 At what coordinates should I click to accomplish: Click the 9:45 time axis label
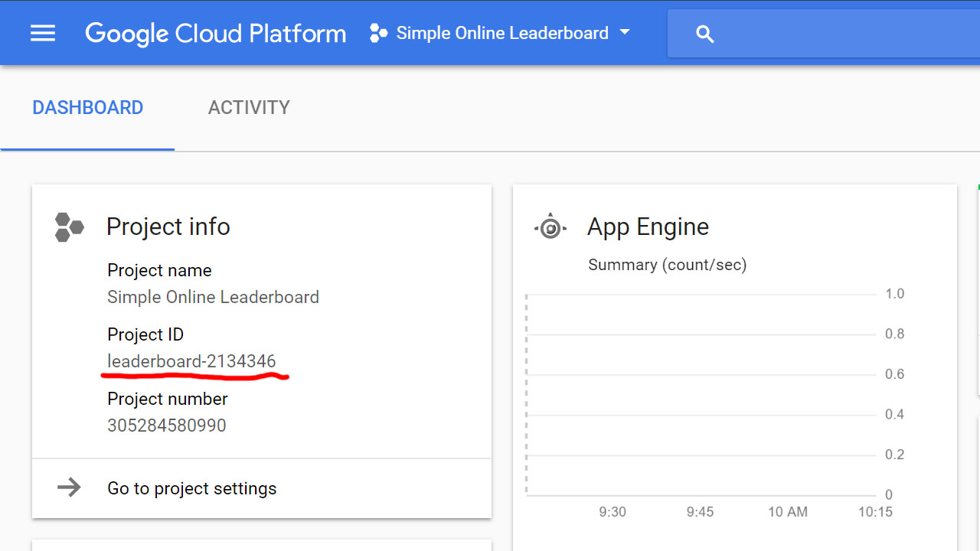[701, 512]
